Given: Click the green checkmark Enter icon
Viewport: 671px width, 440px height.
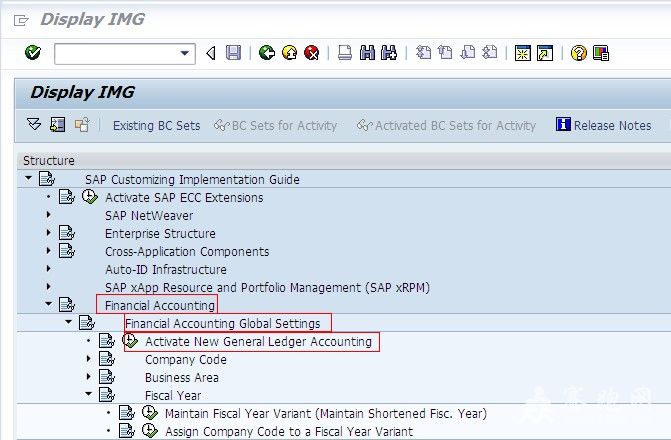Looking at the screenshot, I should pyautogui.click(x=33, y=53).
